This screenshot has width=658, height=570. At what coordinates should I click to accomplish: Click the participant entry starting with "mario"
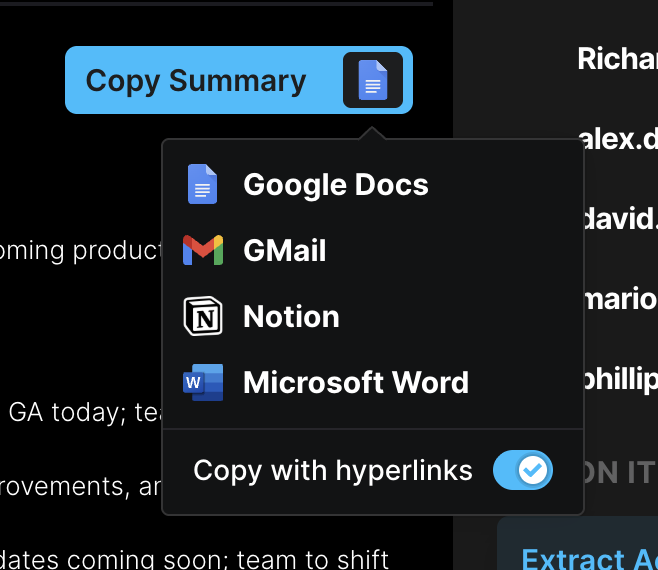click(619, 298)
